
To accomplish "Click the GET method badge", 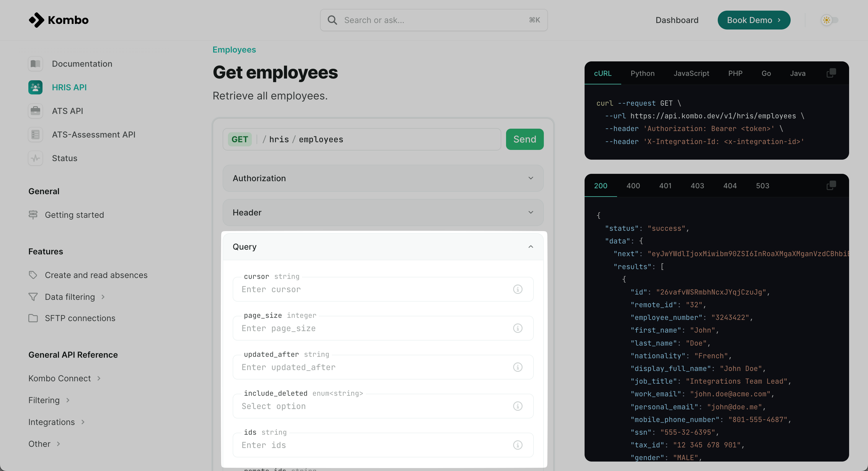I will [x=239, y=139].
